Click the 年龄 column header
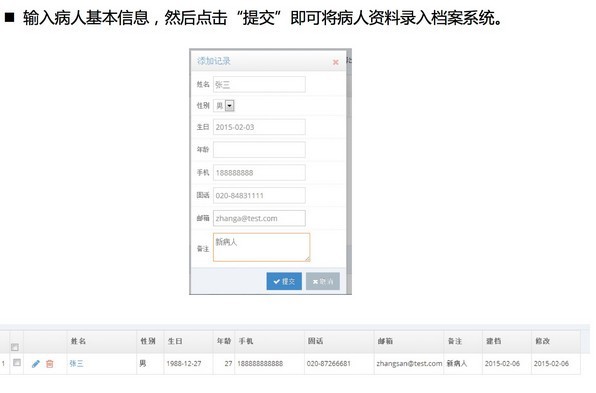Screen dimensions: 596x393 [x=224, y=341]
